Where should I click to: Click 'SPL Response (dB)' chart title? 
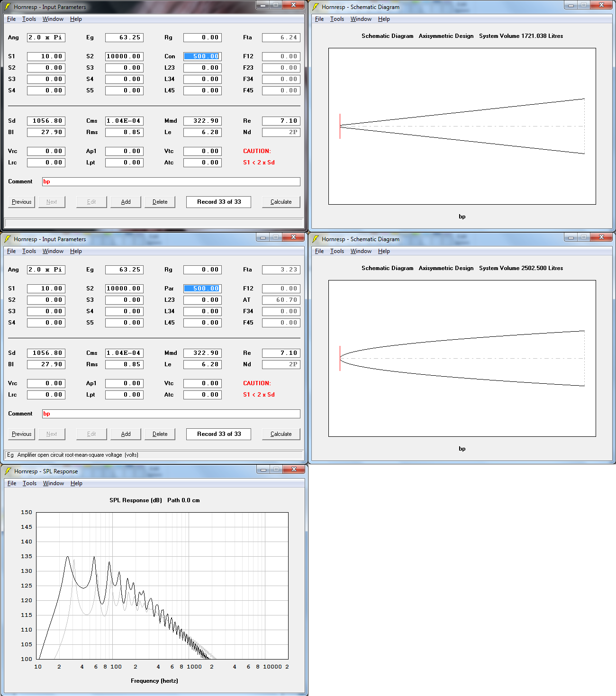coord(136,500)
